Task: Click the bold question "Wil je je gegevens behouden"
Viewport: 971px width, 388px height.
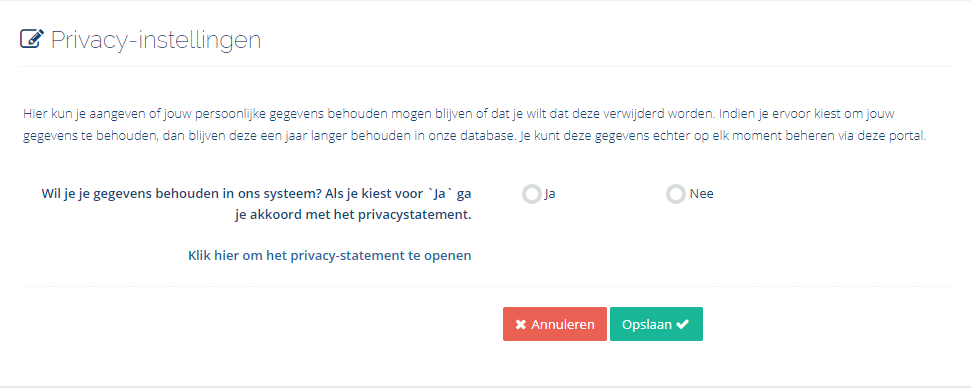Action: tap(256, 204)
